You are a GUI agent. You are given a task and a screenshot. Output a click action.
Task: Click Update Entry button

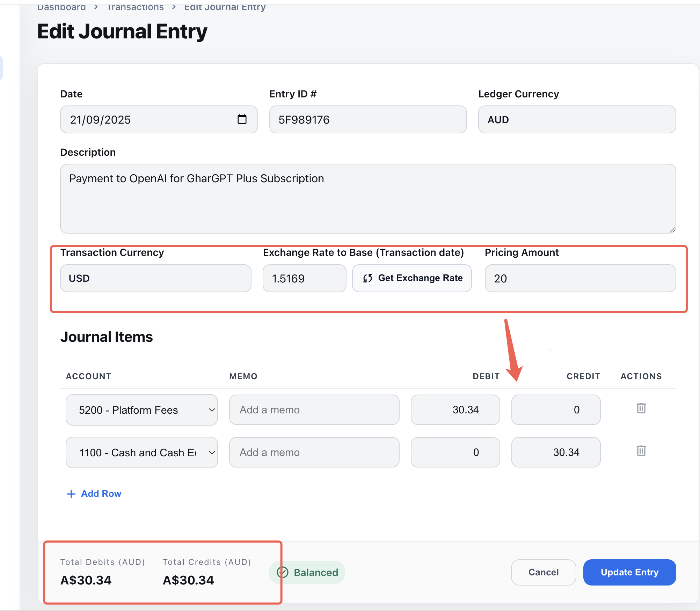click(x=629, y=572)
